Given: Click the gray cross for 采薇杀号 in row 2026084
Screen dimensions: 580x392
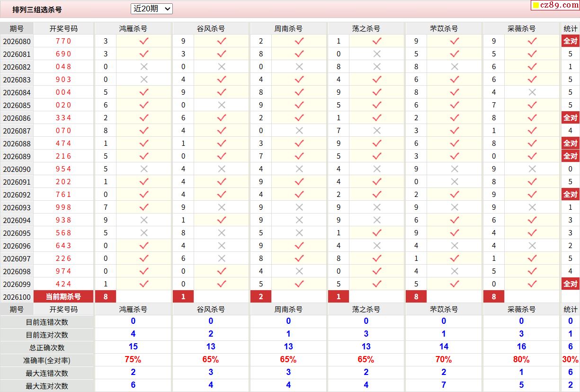Looking at the screenshot, I should [x=532, y=92].
